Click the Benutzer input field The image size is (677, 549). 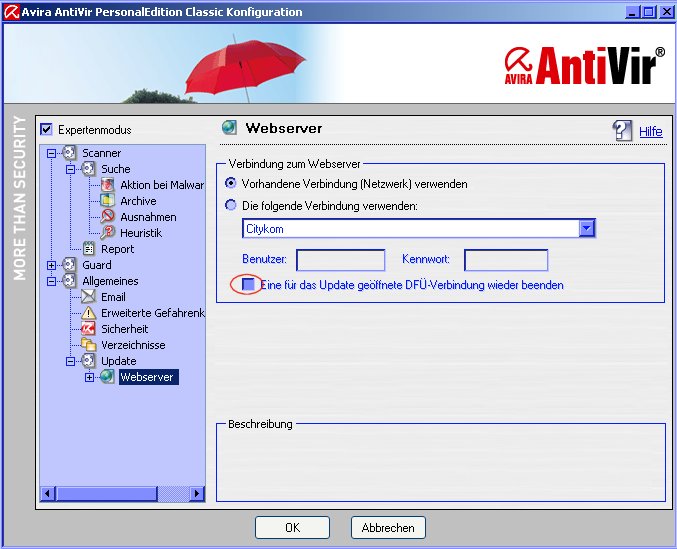(x=341, y=260)
